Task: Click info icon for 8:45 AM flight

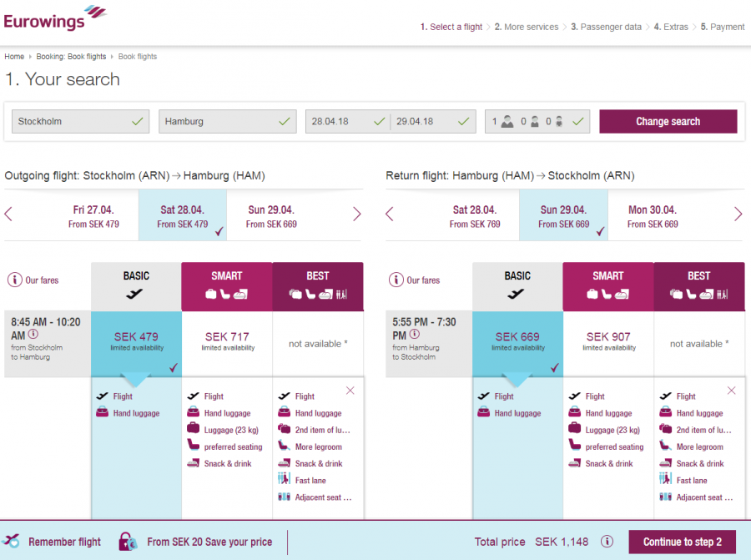Action: [33, 334]
